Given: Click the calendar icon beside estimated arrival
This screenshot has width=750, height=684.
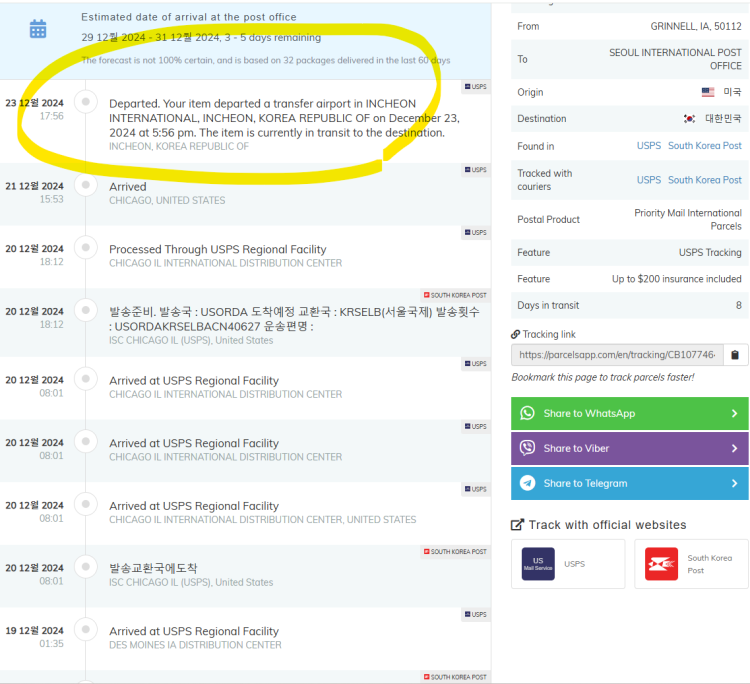Looking at the screenshot, I should (38, 29).
